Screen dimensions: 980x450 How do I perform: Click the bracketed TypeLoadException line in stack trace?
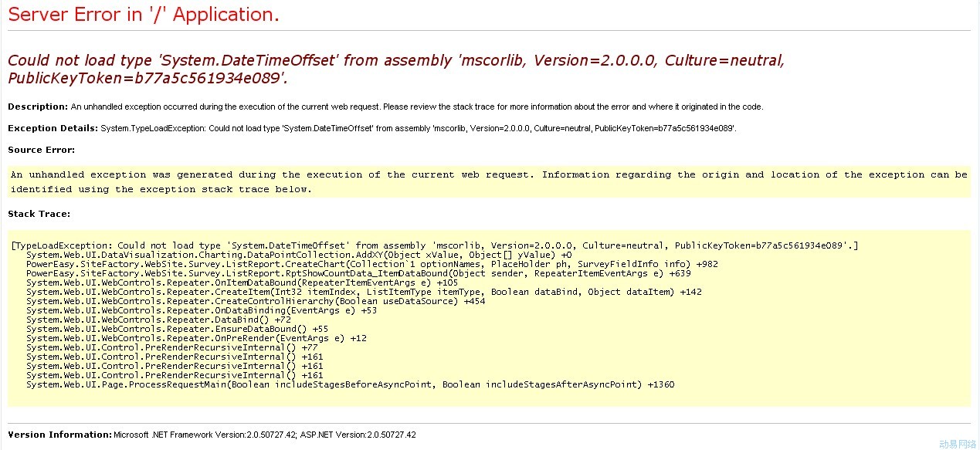(x=435, y=245)
